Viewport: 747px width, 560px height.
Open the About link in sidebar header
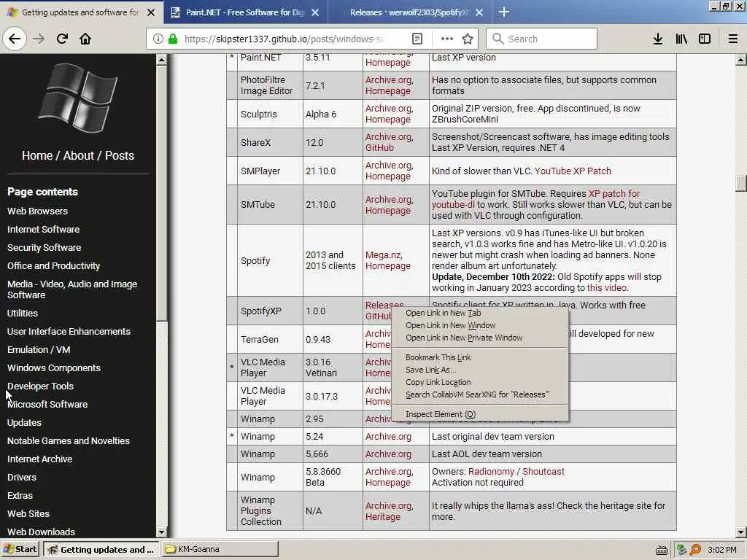click(x=79, y=156)
